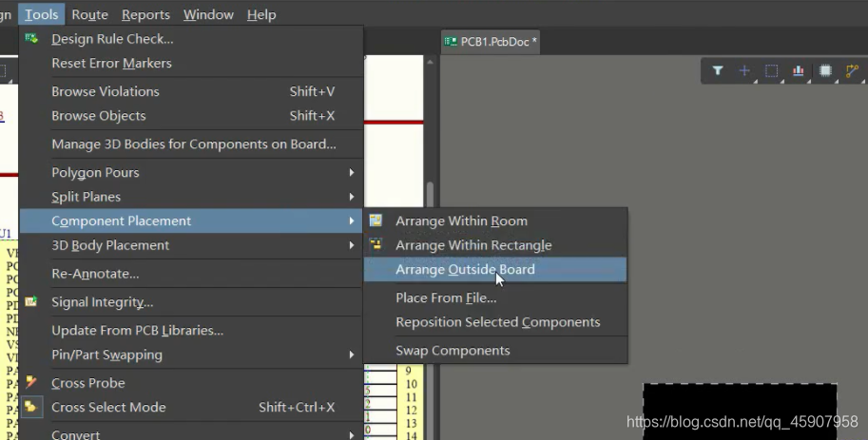Click the plus crosshair toolbar icon
The image size is (868, 440).
pos(744,70)
